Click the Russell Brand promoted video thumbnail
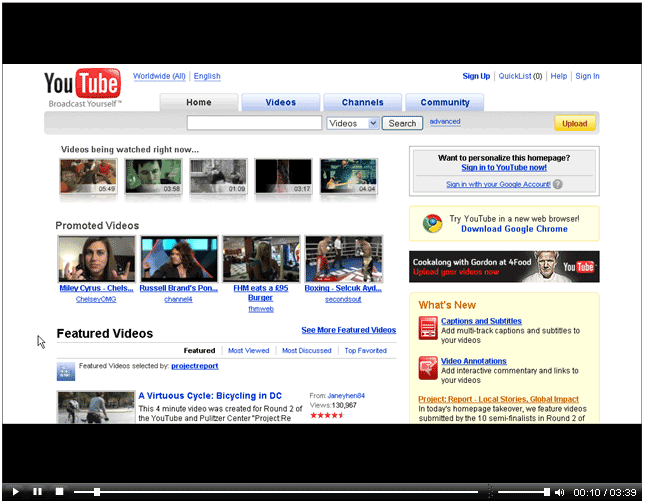645x504 pixels. pos(179,259)
